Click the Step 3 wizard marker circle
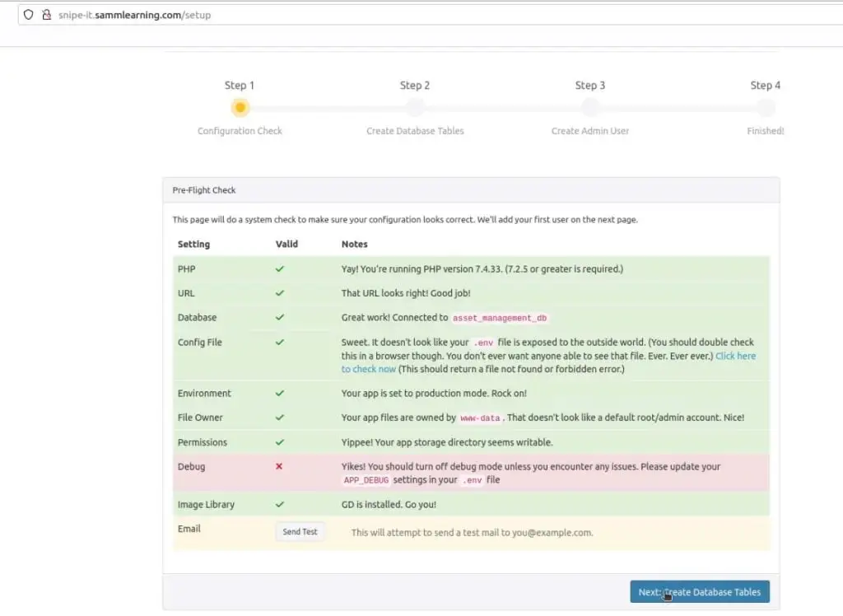This screenshot has width=843, height=616. [590, 108]
